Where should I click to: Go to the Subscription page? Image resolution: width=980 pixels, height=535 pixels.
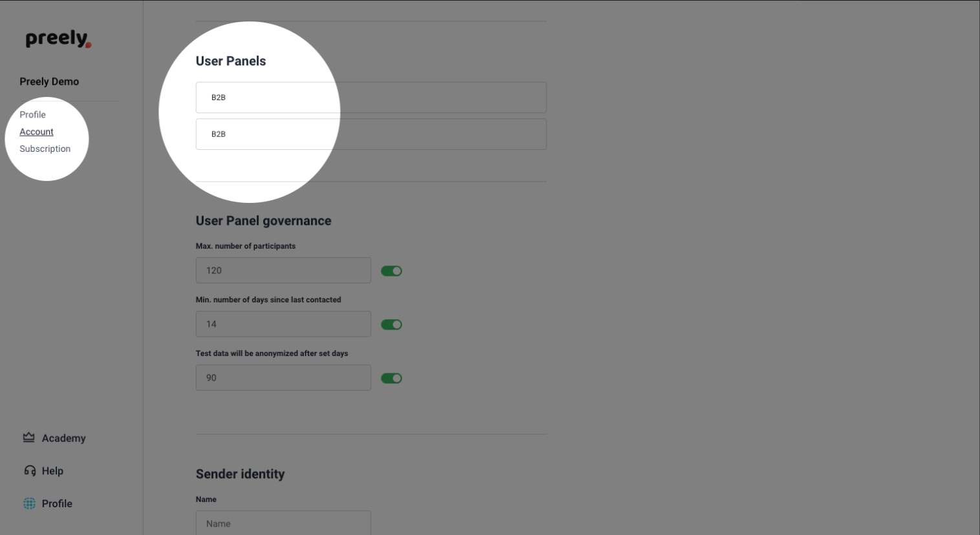45,149
